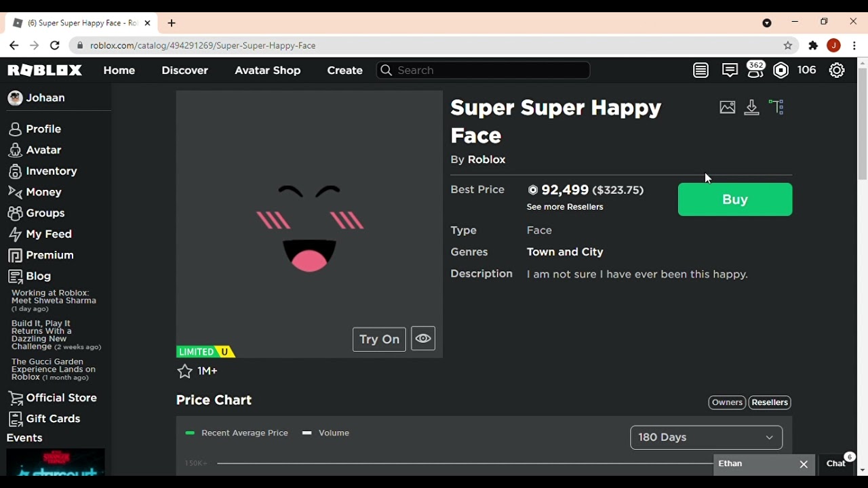Click the Stranger Things event thumbnail
This screenshot has width=868, height=488.
click(x=55, y=462)
